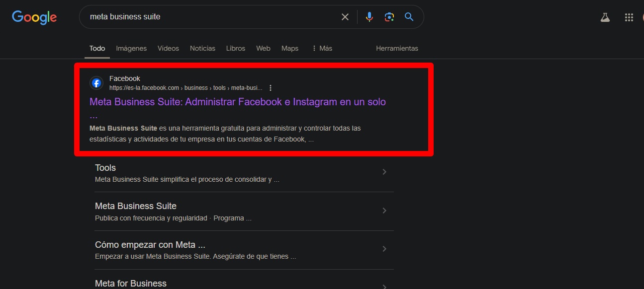Open Search Labs flask icon
Image resolution: width=644 pixels, height=289 pixels.
[605, 17]
